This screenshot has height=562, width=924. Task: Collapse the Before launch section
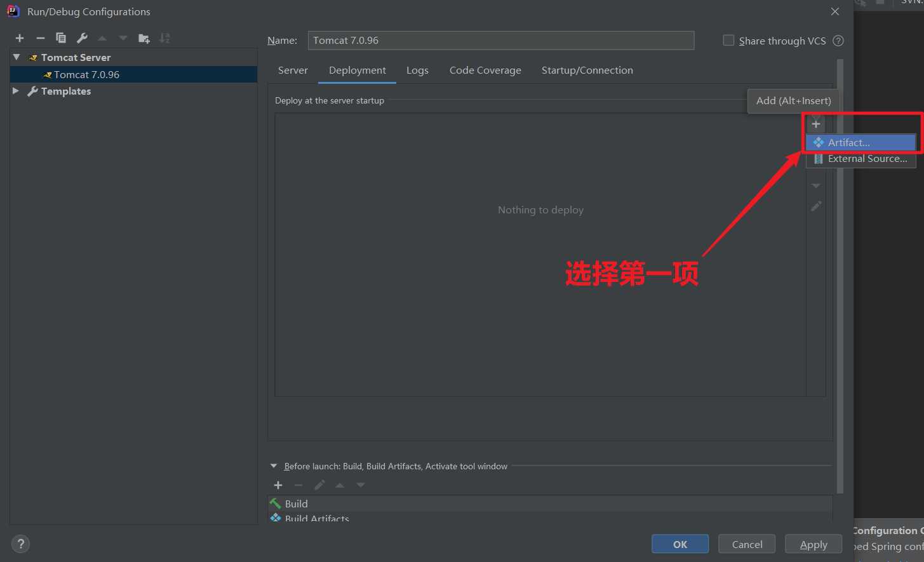coord(274,466)
